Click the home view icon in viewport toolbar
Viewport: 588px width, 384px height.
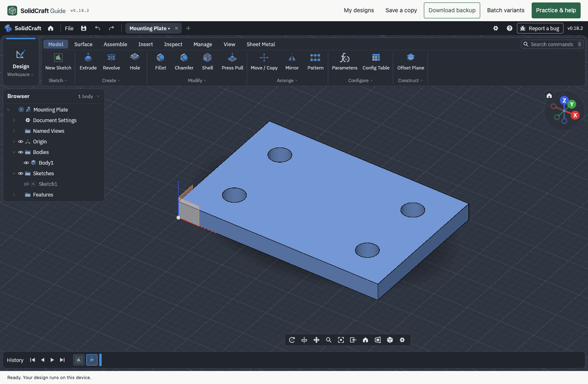[365, 340]
